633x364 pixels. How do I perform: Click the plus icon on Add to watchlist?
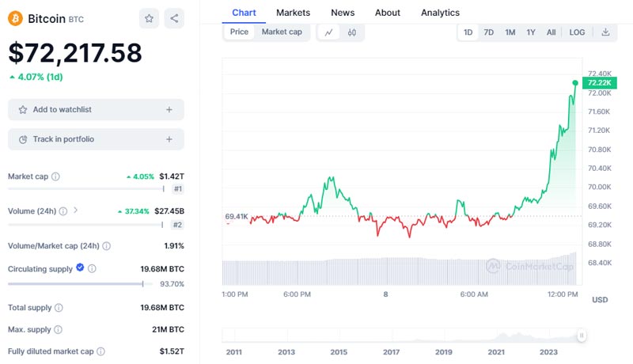[169, 109]
